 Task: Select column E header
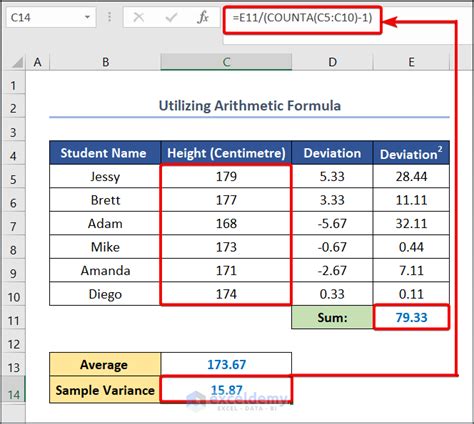(411, 62)
